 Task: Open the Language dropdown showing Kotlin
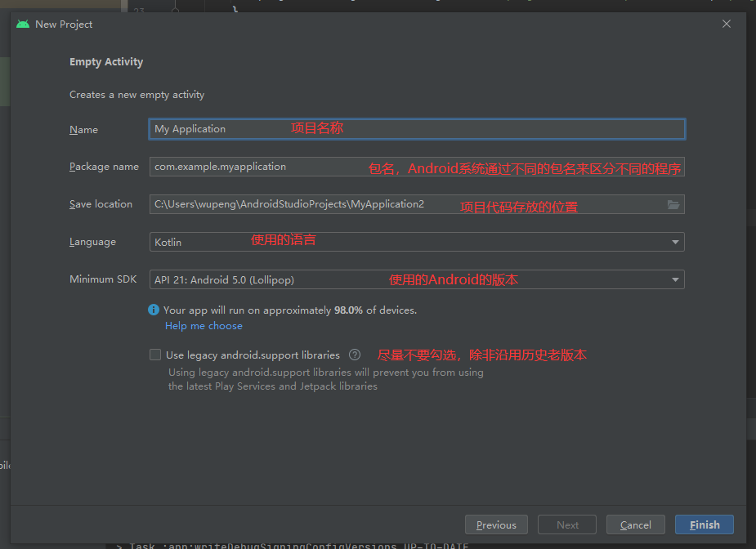(417, 242)
